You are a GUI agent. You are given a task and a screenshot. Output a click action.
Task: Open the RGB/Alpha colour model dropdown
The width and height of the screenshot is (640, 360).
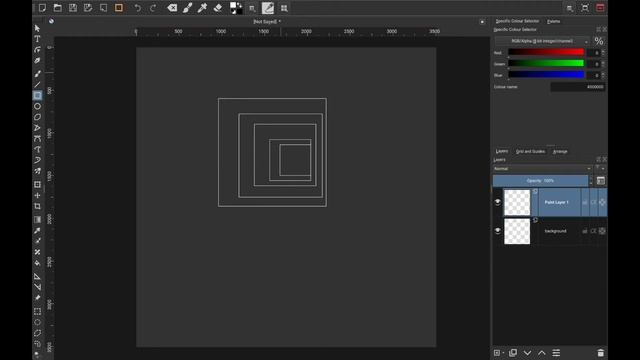tap(542, 41)
